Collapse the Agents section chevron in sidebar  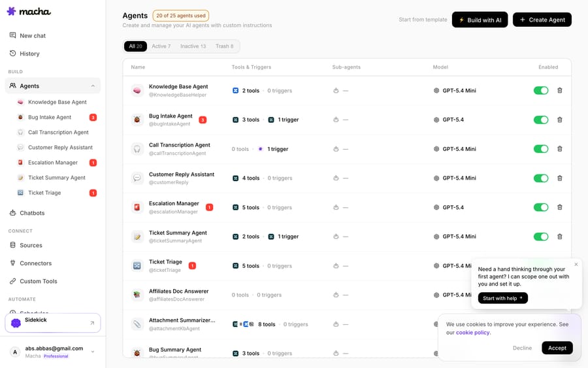pyautogui.click(x=93, y=86)
